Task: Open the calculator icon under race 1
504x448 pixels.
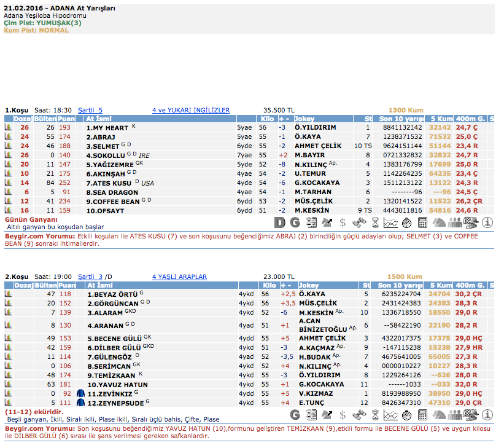Action: click(x=422, y=222)
